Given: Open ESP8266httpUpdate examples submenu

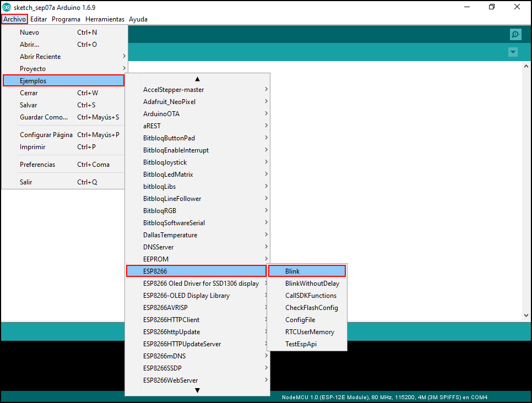Looking at the screenshot, I should 198,332.
